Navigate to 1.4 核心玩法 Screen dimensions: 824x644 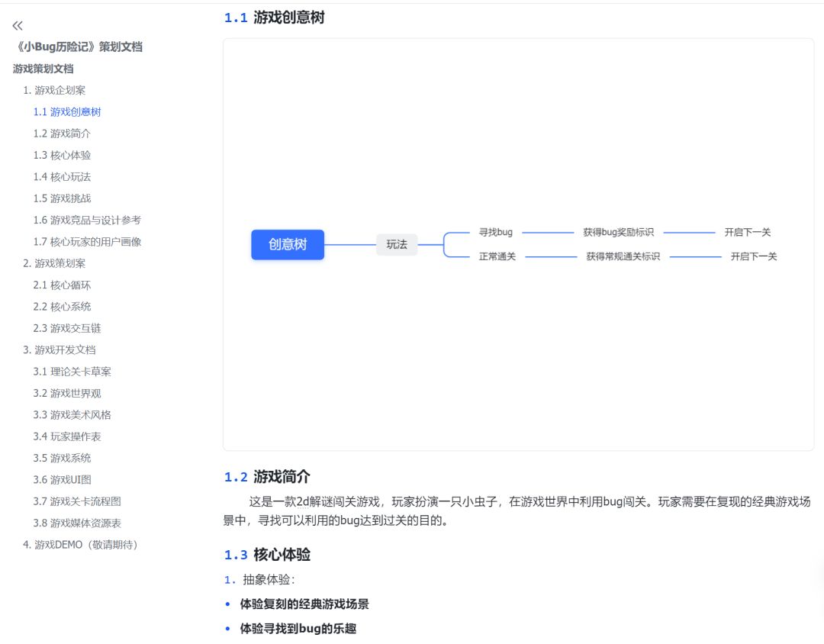pos(62,176)
